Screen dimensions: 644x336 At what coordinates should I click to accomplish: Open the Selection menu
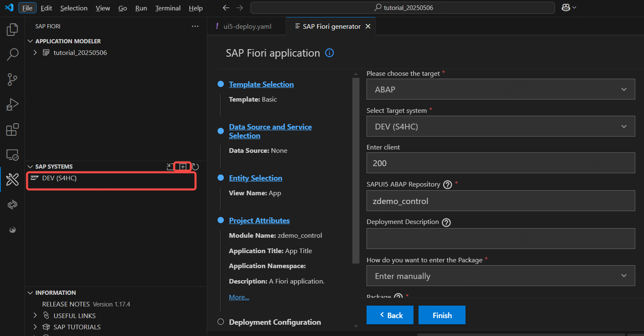point(74,8)
